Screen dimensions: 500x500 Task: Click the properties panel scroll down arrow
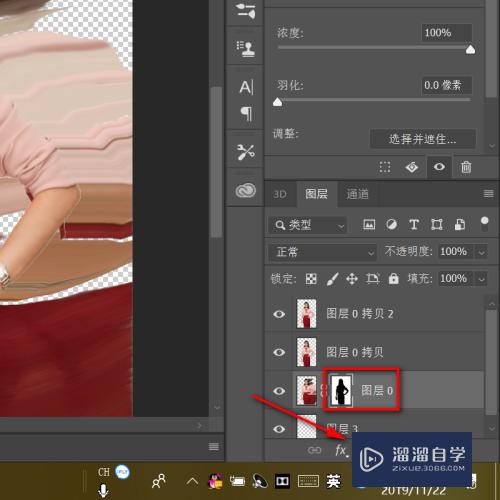(492, 146)
